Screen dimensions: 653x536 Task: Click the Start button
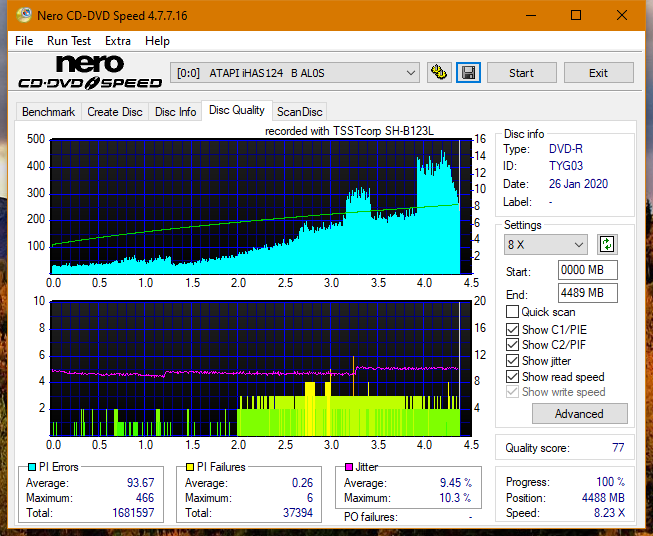(521, 73)
